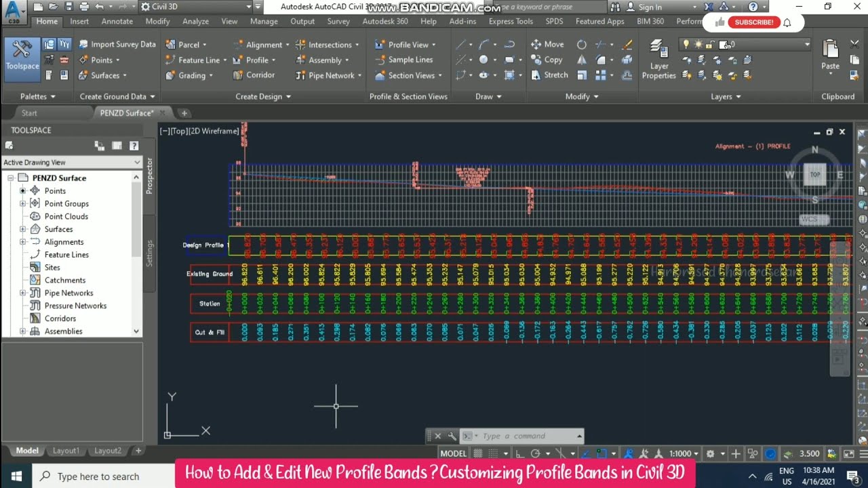Toggle the drawing grid display in status bar

pos(477,453)
